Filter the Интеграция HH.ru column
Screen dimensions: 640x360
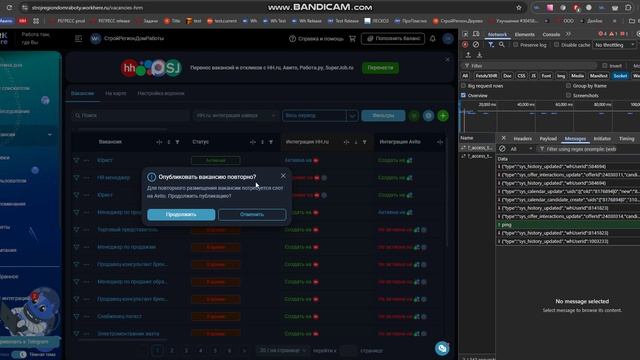364,142
